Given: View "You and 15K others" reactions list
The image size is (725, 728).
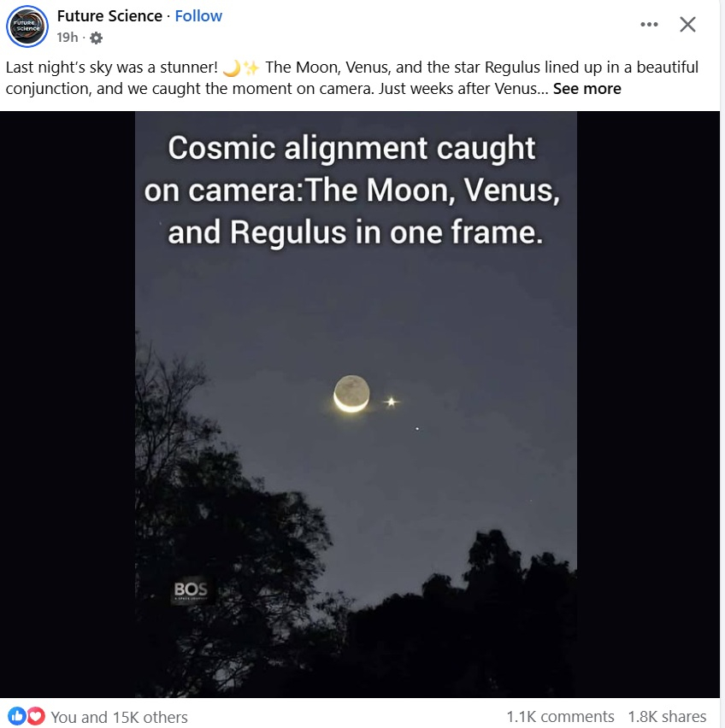Looking at the screenshot, I should [x=119, y=717].
